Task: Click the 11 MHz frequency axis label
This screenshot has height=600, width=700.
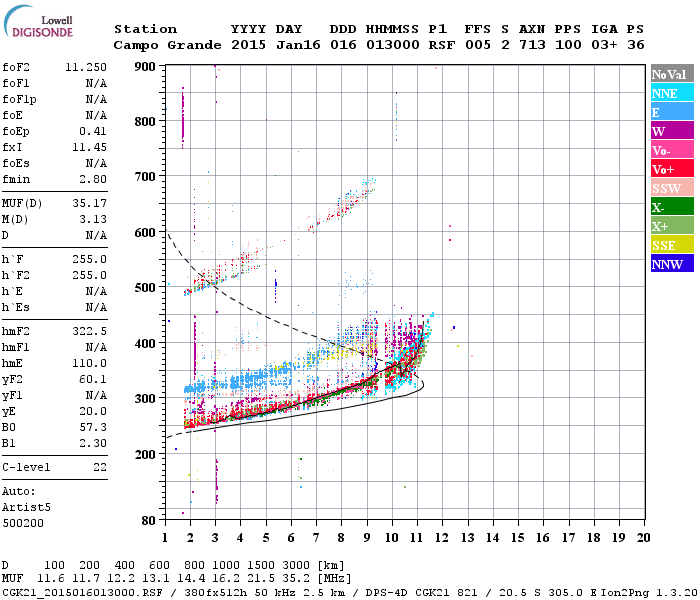Action: coord(417,538)
